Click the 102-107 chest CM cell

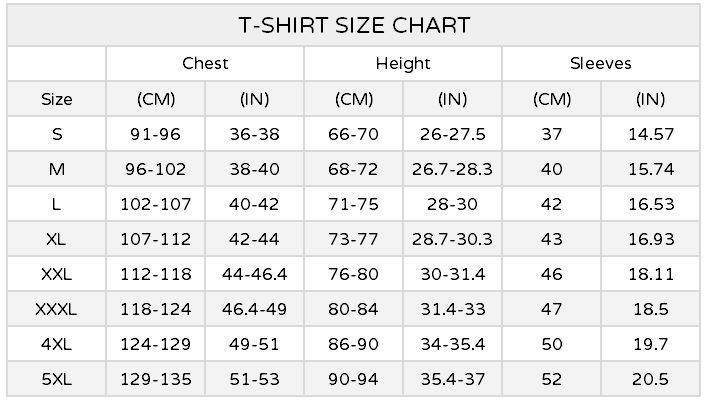click(x=155, y=204)
